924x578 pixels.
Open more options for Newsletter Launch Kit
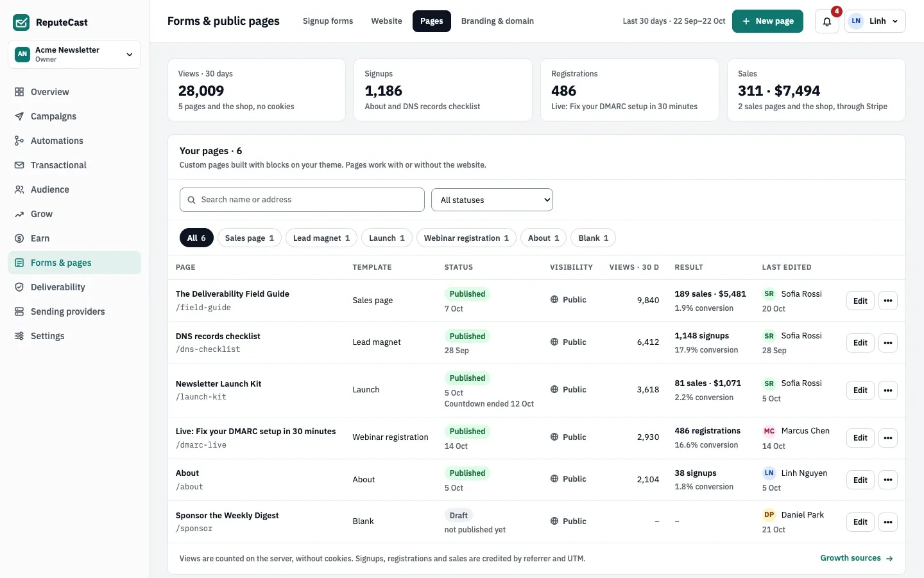(x=888, y=390)
